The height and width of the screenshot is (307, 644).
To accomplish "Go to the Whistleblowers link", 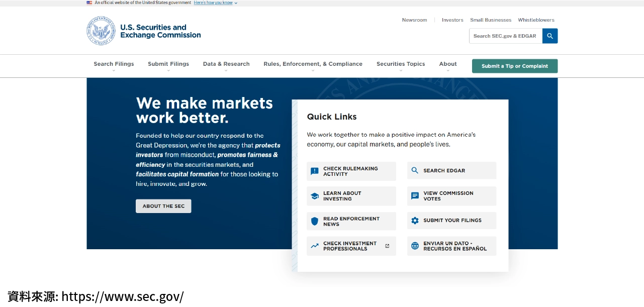I will point(536,20).
